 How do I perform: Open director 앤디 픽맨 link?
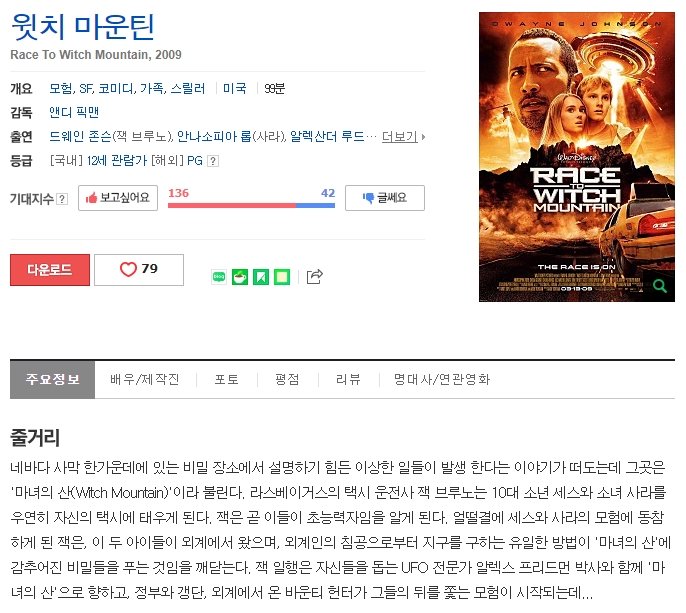point(74,112)
